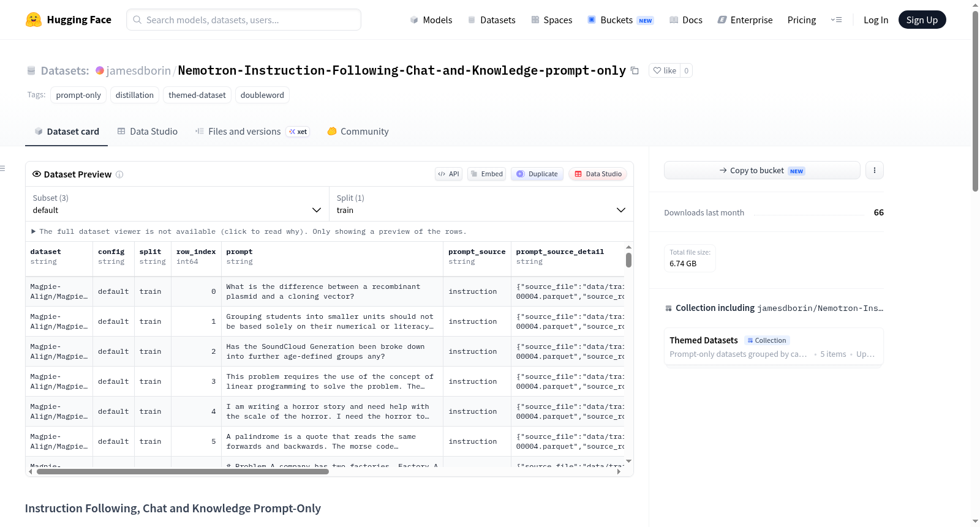
Task: Open Models in top navigation
Action: point(431,20)
